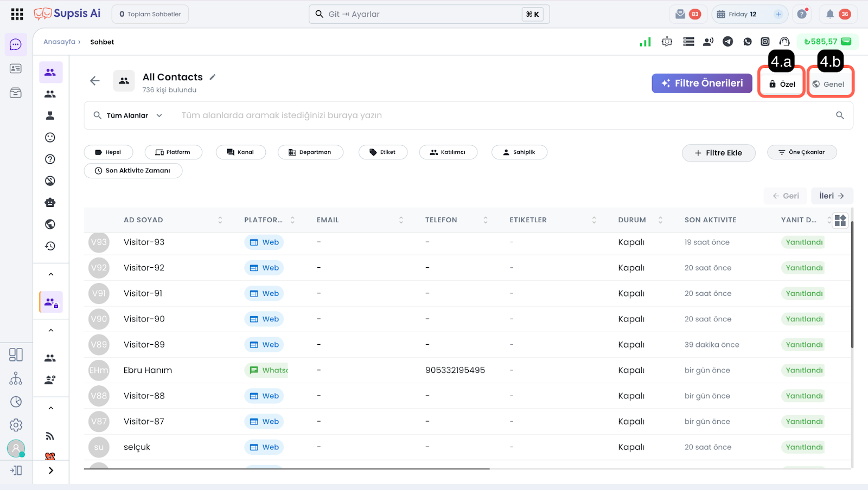Toggle the Hepsi filter chip

pyautogui.click(x=108, y=152)
